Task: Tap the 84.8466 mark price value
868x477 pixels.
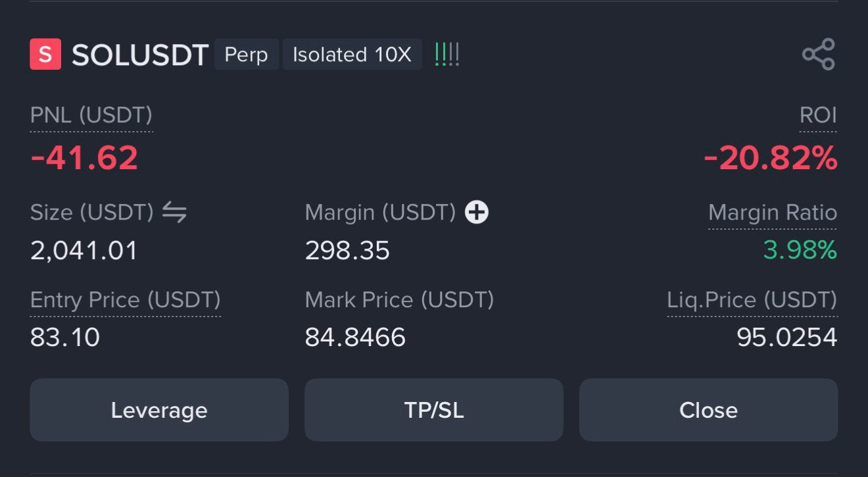Action: click(355, 338)
